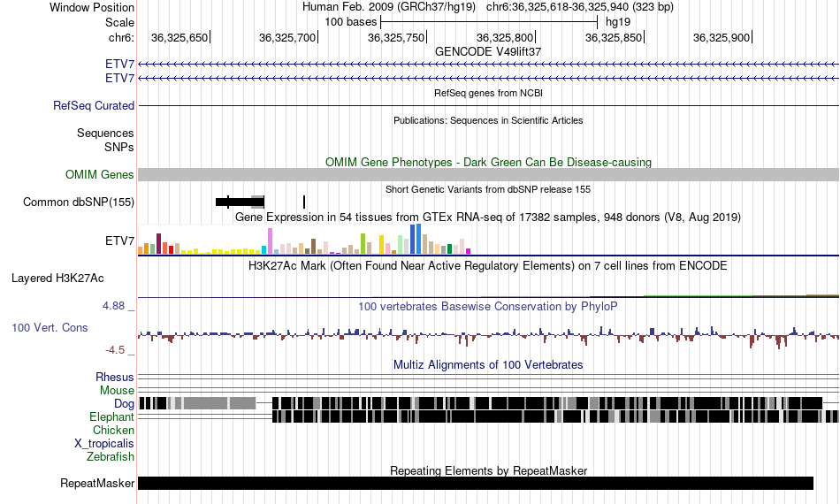Click the gray Dog alignment block
The image size is (840, 504).
tap(206, 403)
